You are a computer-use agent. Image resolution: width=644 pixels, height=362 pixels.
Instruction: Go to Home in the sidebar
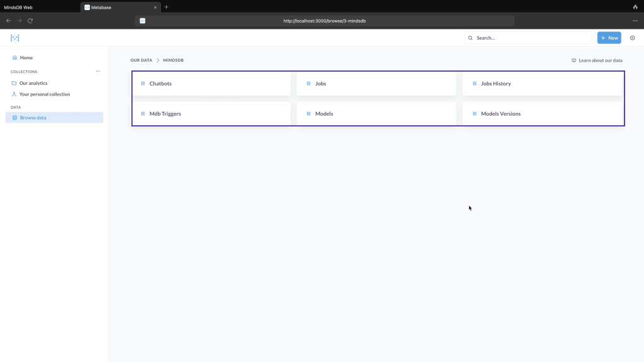26,58
